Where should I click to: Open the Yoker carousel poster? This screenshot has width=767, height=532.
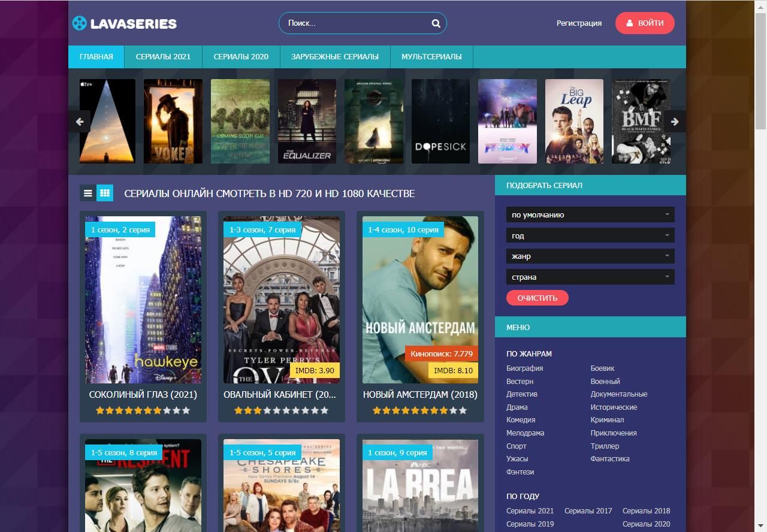173,122
